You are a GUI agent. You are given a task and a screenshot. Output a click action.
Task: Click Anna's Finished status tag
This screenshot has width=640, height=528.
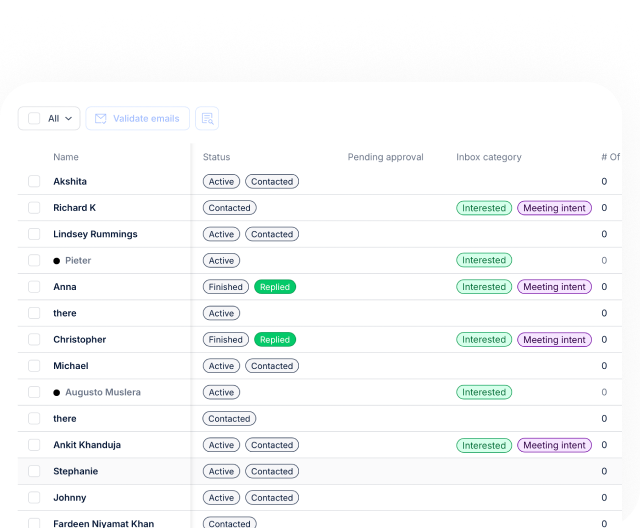pyautogui.click(x=225, y=287)
